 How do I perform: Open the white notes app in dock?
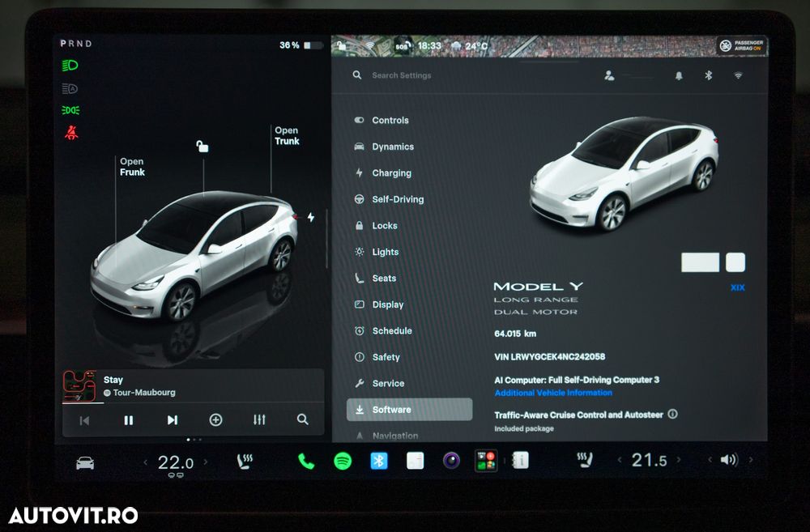[x=416, y=461]
